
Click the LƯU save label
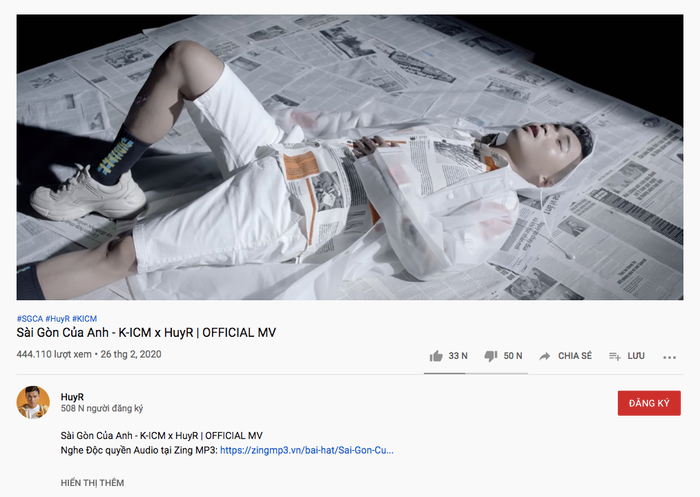(x=636, y=356)
